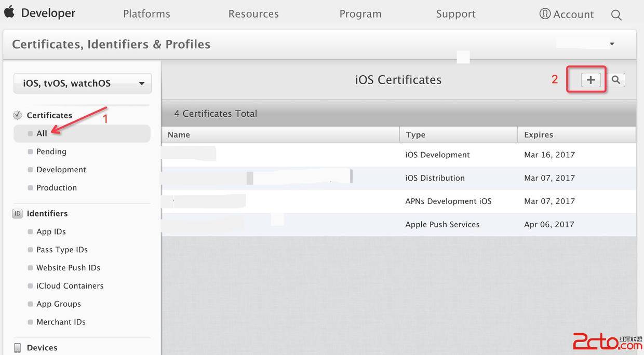Open Merchant IDs in the sidebar
Viewport: 644px width, 355px height.
(61, 322)
